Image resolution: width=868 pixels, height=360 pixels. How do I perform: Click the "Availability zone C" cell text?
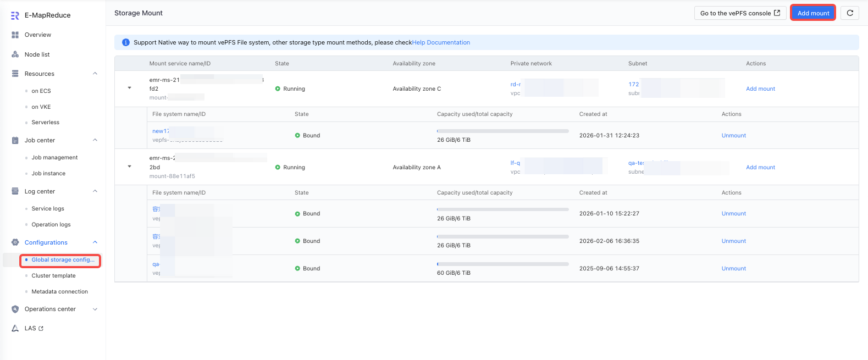417,88
